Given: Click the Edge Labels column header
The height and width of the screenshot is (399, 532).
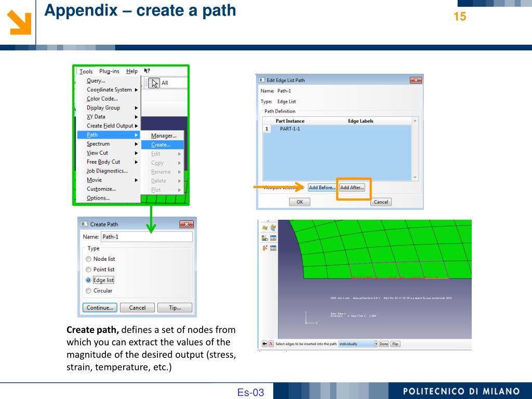Looking at the screenshot, I should click(x=361, y=121).
